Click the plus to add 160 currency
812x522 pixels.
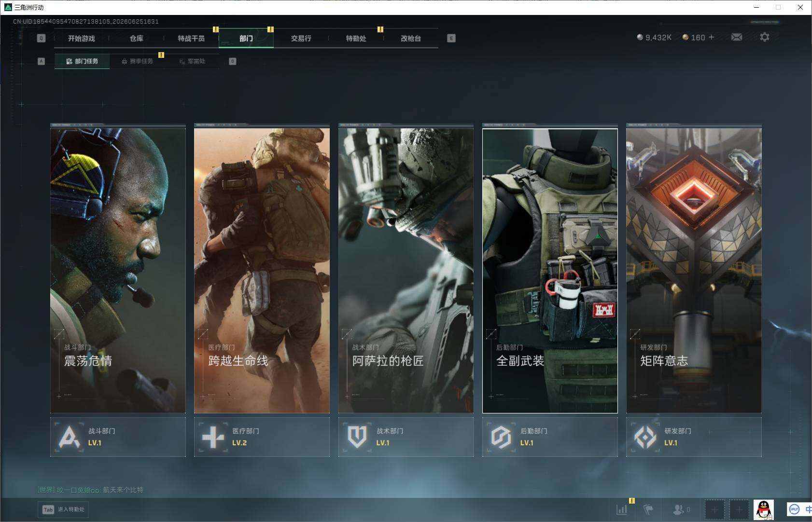coord(711,37)
